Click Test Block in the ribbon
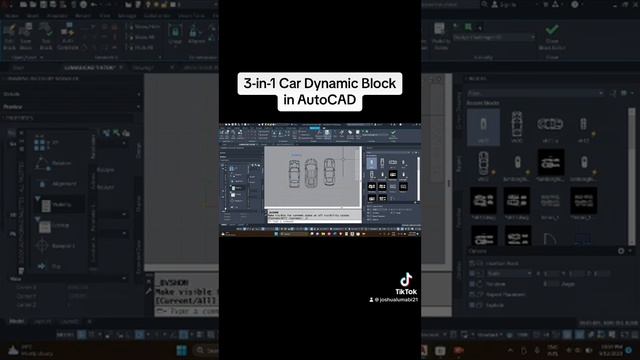The width and height of the screenshot is (640, 360). coord(46,36)
